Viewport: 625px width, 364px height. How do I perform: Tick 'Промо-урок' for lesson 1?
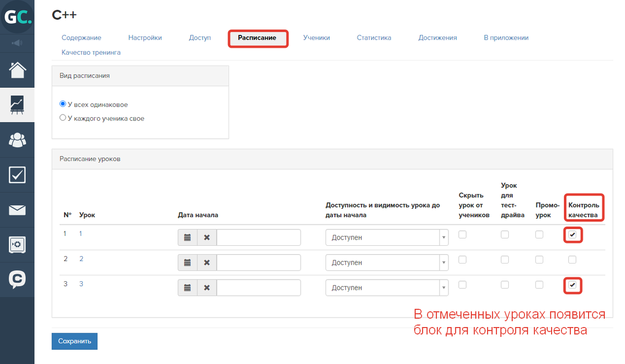(539, 234)
